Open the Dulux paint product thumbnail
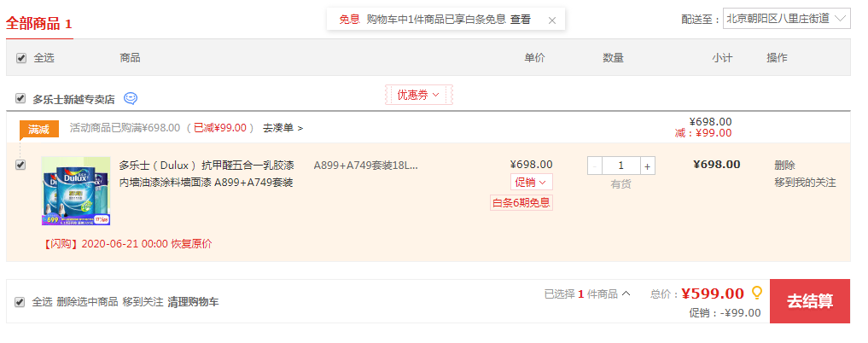Image resolution: width=868 pixels, height=343 pixels. click(76, 191)
